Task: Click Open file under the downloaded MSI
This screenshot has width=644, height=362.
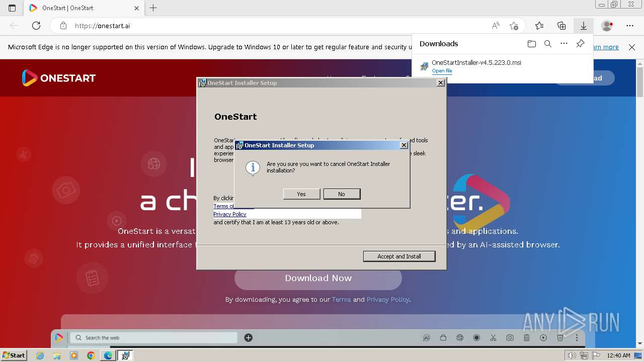Action: point(442,71)
